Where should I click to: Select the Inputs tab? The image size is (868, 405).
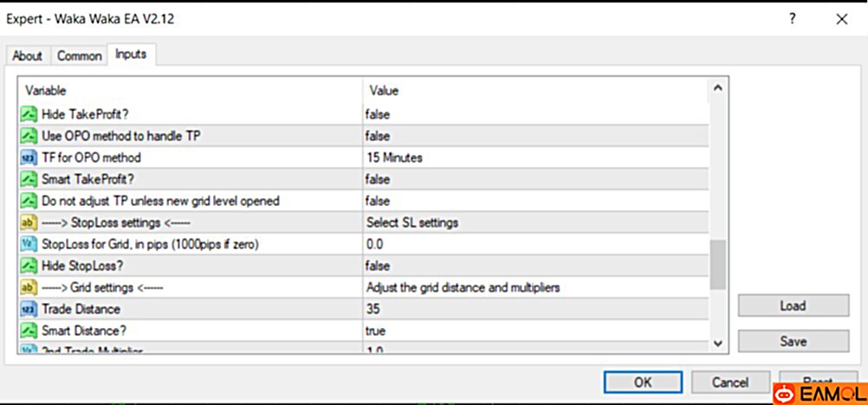[131, 55]
